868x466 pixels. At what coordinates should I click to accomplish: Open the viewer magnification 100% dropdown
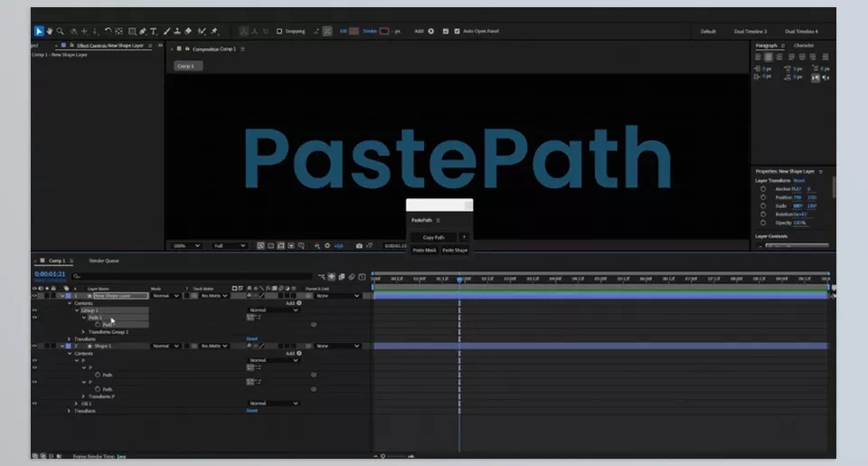click(x=186, y=245)
